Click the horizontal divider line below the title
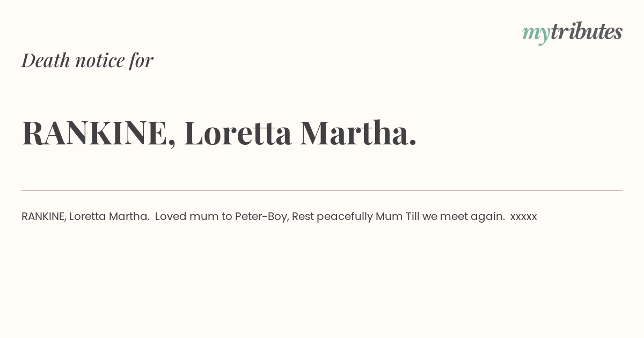The height and width of the screenshot is (338, 644). (322, 190)
